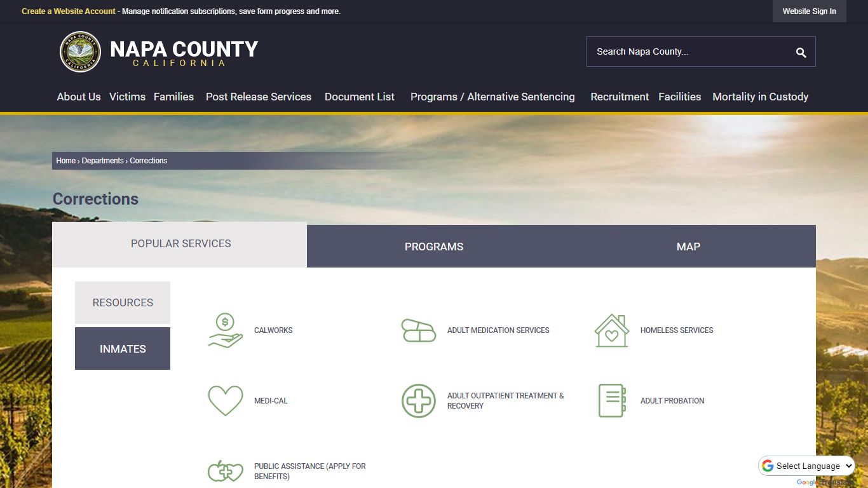Click the Home breadcrumb link
The width and height of the screenshot is (868, 488).
(x=65, y=161)
